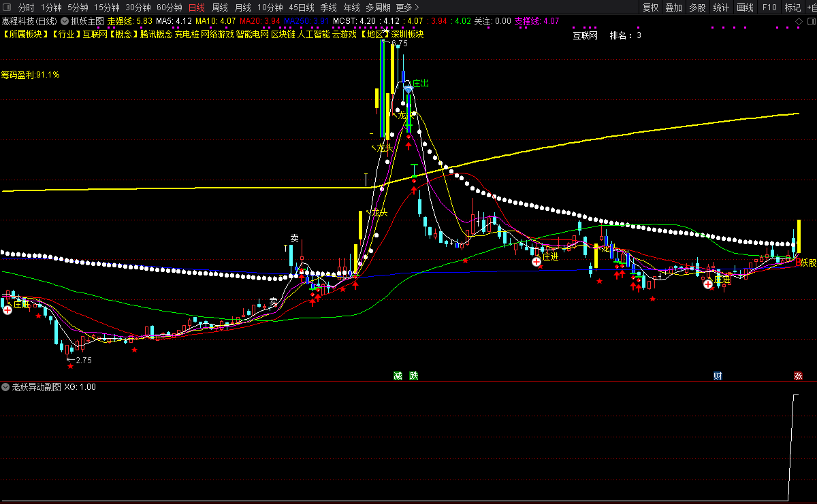Switch to 周线 weekly chart
817x504 pixels.
coord(219,7)
